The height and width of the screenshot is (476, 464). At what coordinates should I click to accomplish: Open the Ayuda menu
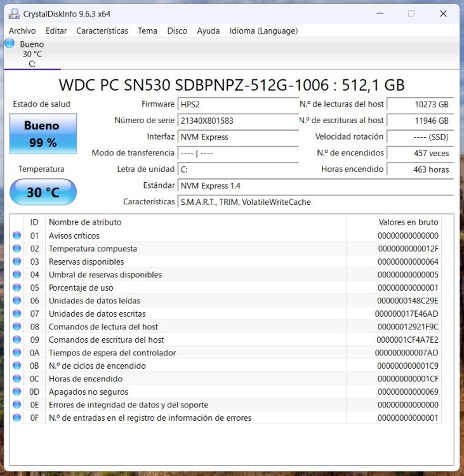[208, 30]
